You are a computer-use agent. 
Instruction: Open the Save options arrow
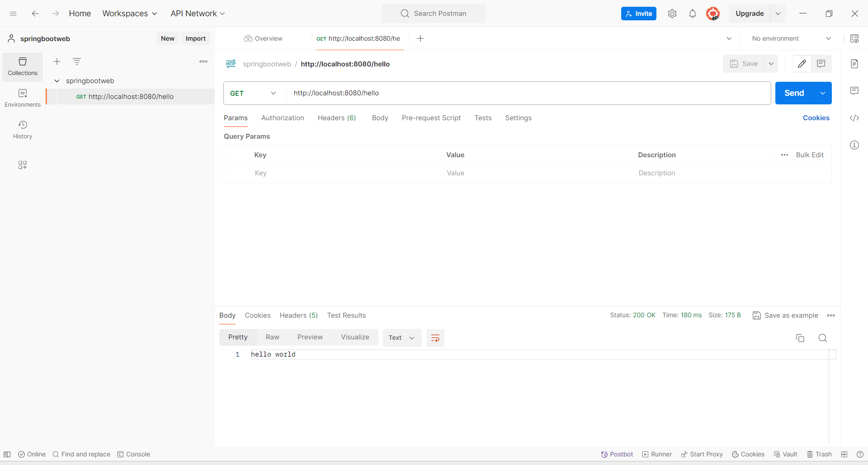tap(771, 64)
